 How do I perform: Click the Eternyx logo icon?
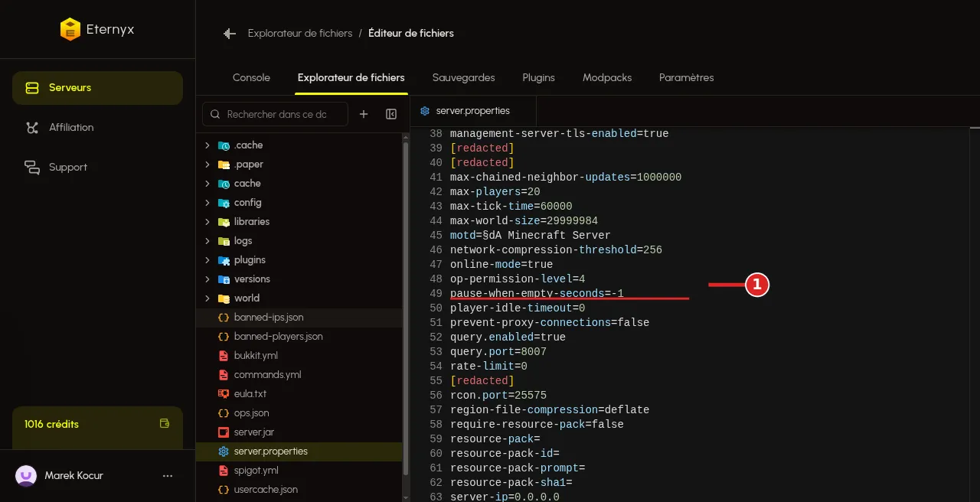pos(70,29)
